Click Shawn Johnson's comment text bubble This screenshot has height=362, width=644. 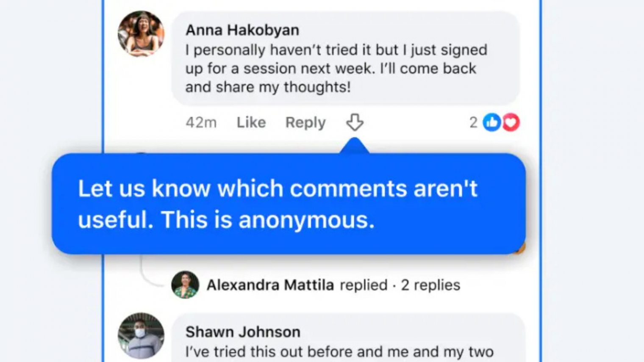tap(348, 337)
